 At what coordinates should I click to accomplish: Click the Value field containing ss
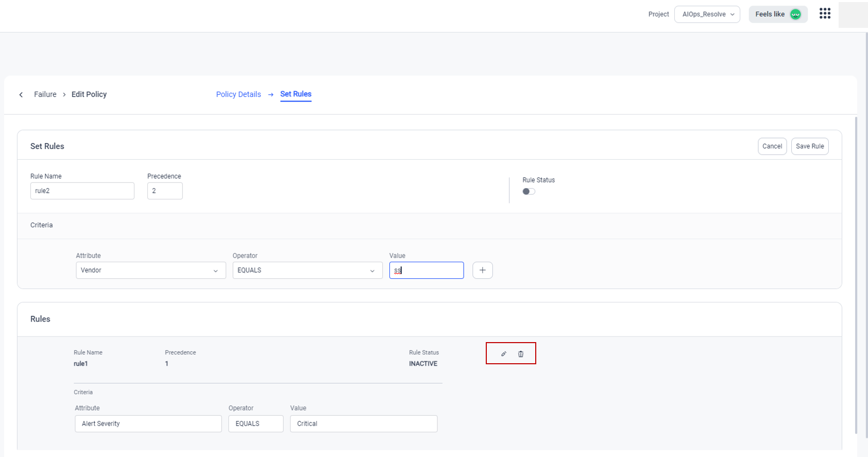coord(426,270)
